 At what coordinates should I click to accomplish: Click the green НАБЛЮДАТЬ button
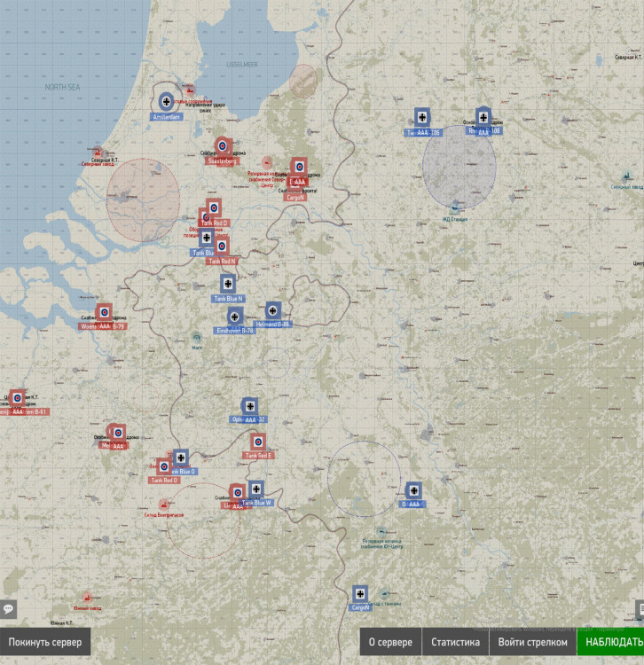point(611,642)
